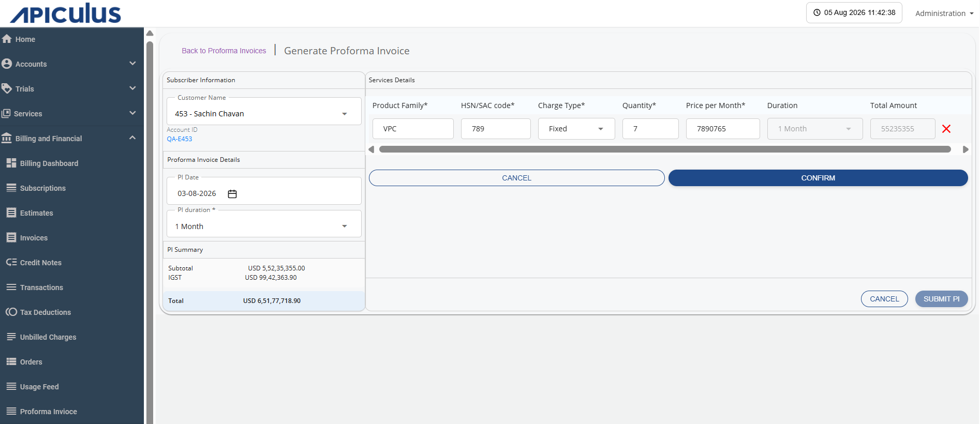Click the small CANCEL button near Submit PI
The width and height of the screenshot is (980, 424).
[x=884, y=299]
